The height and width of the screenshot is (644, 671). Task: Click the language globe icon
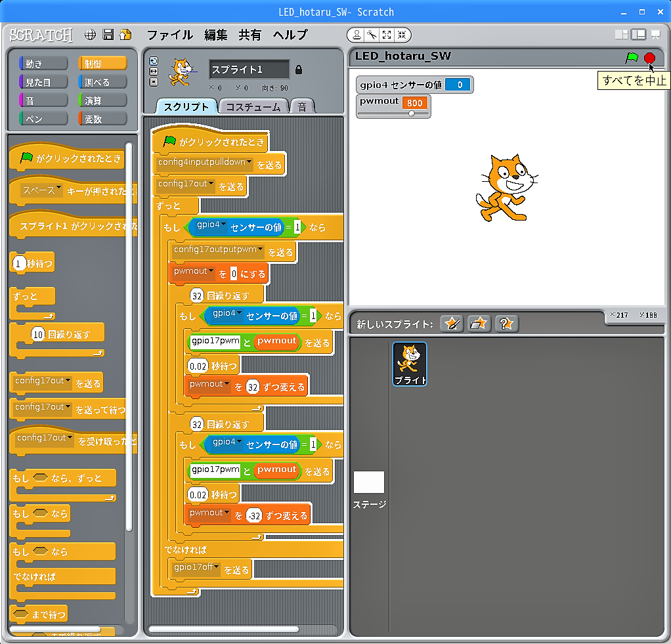(x=90, y=35)
